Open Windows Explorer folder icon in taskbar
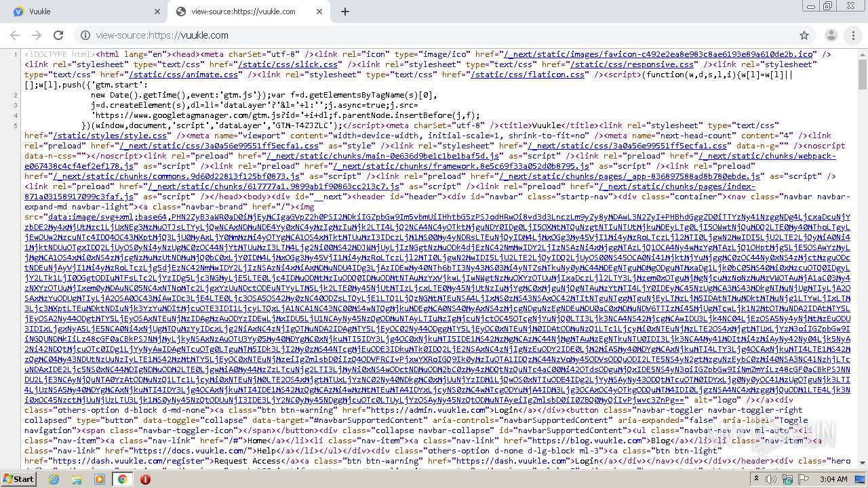 77,479
